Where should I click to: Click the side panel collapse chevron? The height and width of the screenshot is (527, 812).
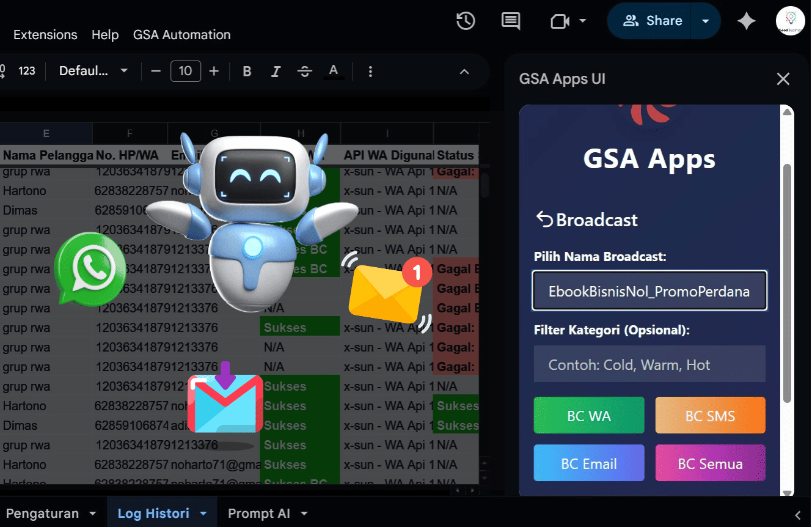(797, 514)
